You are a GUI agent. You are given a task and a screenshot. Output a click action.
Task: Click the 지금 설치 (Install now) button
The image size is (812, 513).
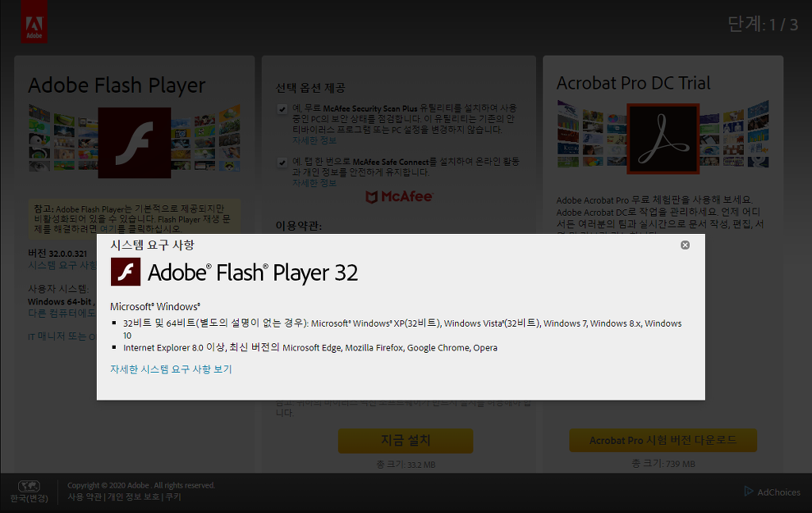[405, 441]
